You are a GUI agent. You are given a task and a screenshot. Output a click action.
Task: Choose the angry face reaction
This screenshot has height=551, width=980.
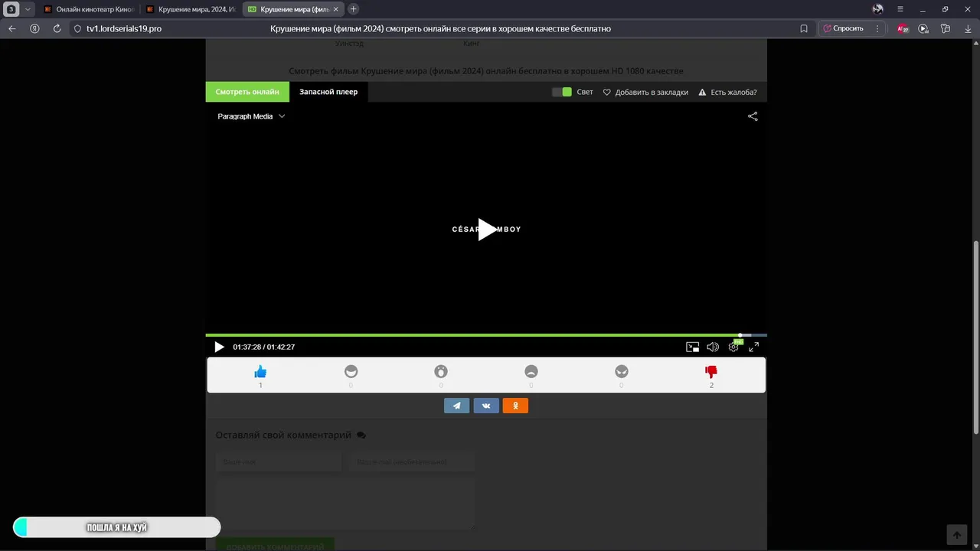621,372
